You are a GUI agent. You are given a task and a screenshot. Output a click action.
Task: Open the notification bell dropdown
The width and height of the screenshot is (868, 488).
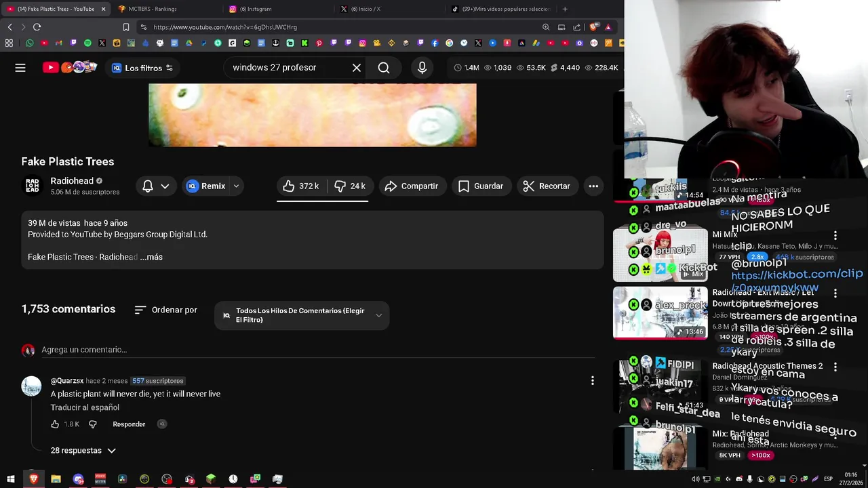click(x=156, y=186)
